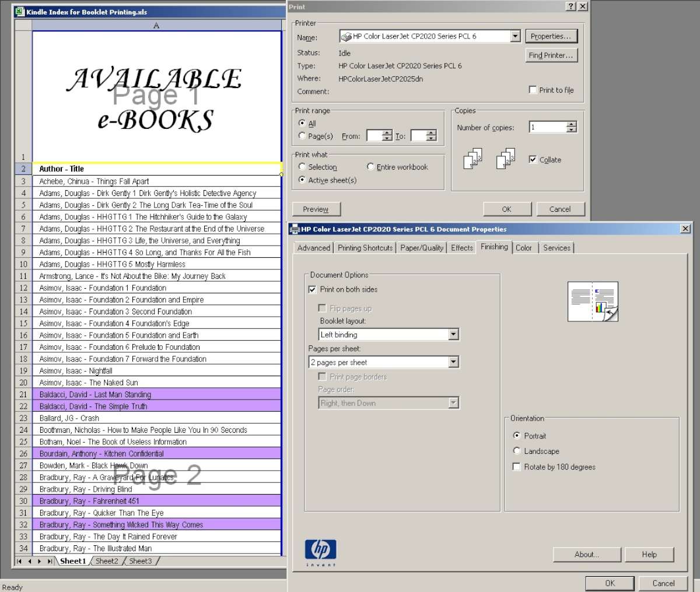The image size is (700, 592).
Task: Go to last sheet with tab scroll arrow
Action: click(50, 561)
